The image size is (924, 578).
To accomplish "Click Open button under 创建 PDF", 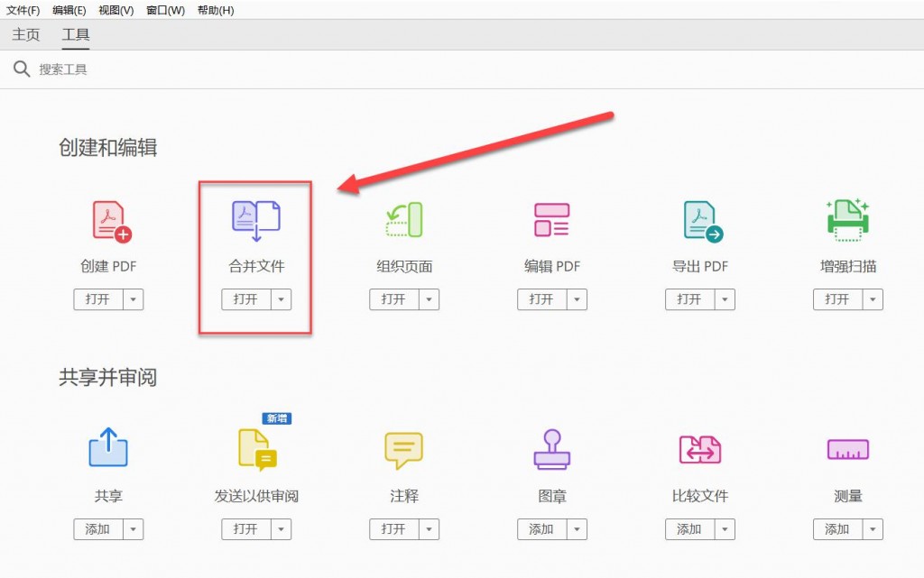I will pos(98,299).
